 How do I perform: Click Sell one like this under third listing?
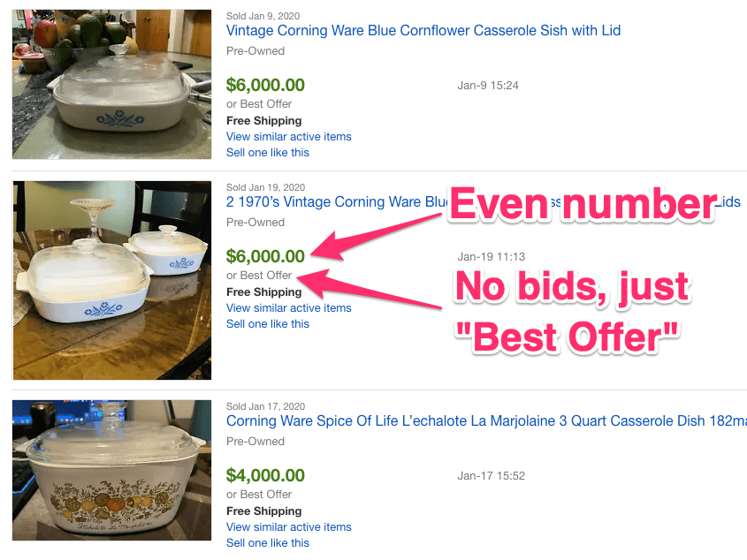click(x=268, y=543)
